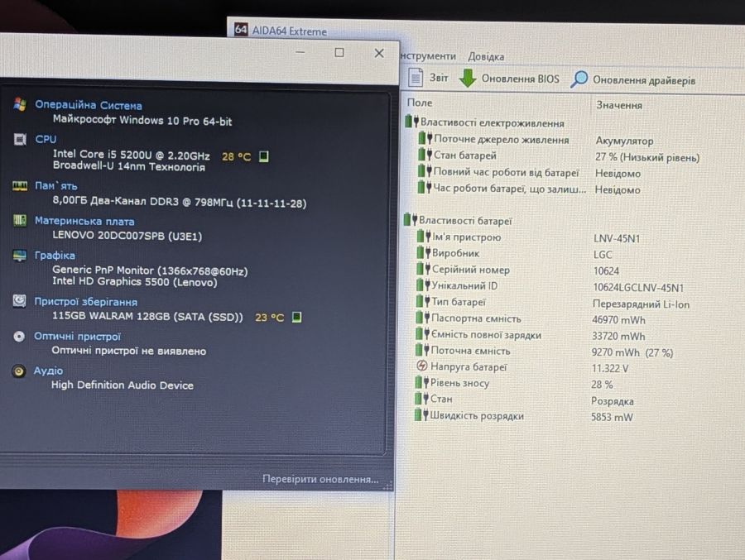Maximize the Speccy window
This screenshot has width=745, height=560.
click(x=339, y=52)
